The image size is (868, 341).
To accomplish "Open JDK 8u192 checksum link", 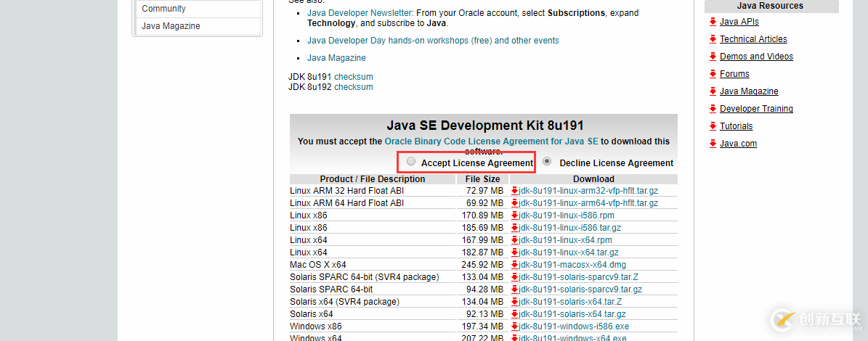I will pyautogui.click(x=354, y=87).
